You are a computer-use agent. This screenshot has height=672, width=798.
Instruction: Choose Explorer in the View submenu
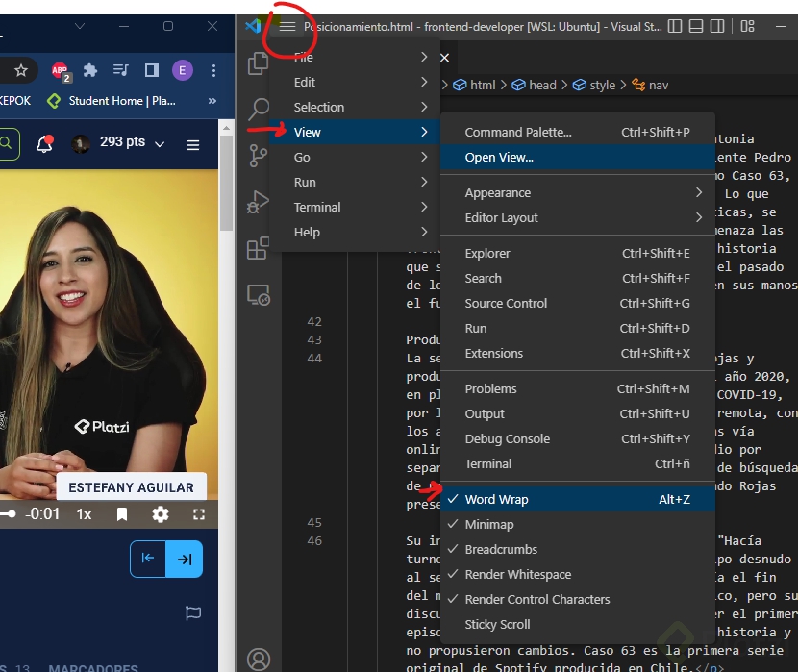pyautogui.click(x=578, y=254)
